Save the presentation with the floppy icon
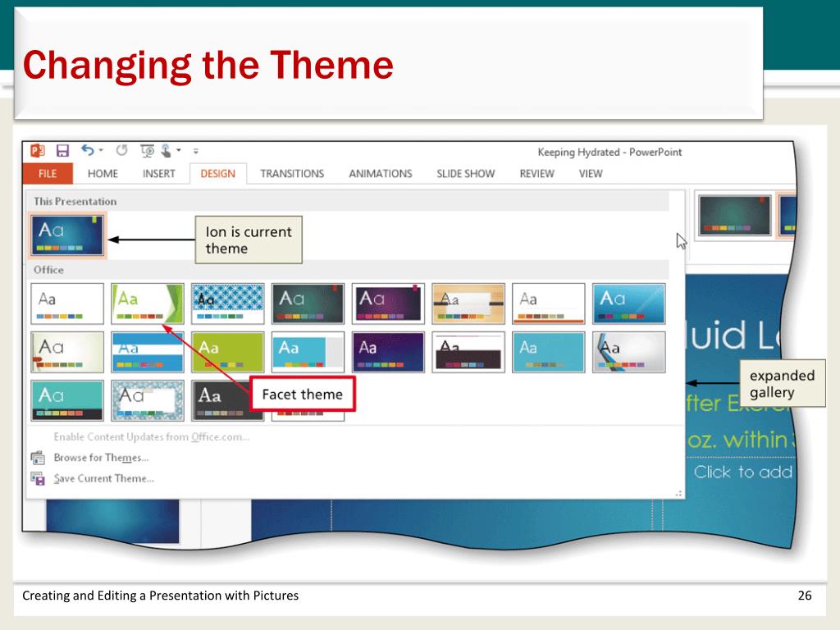Image resolution: width=840 pixels, height=630 pixels. coord(62,151)
